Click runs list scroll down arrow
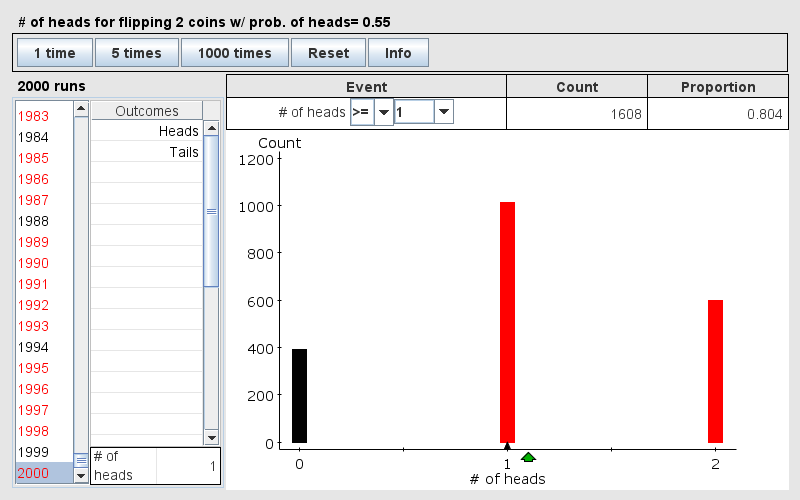Screen dimensions: 800x500 coord(81,476)
